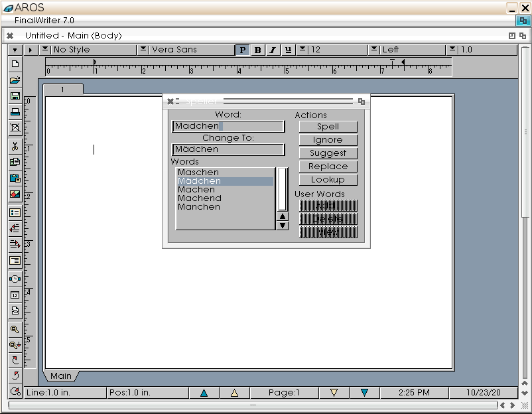
Task: Select 'Machen' in the Words list
Action: click(226, 190)
